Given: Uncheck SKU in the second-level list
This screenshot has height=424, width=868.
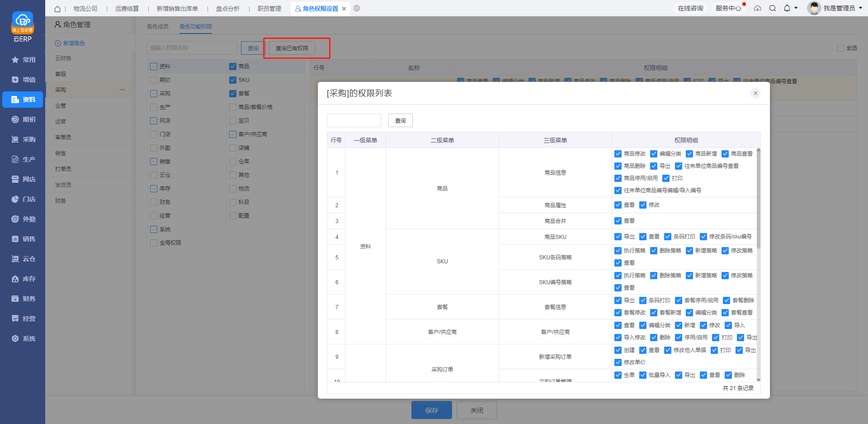Looking at the screenshot, I should pyautogui.click(x=233, y=80).
